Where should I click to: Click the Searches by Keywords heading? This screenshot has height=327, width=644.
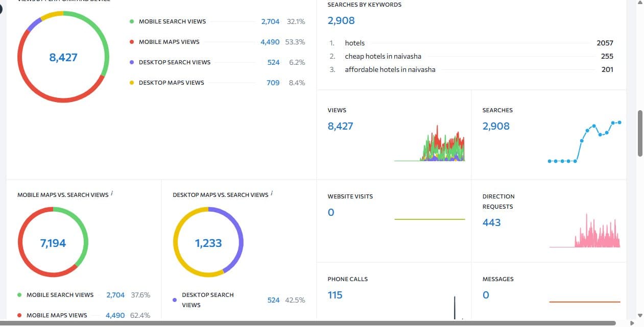coord(365,5)
